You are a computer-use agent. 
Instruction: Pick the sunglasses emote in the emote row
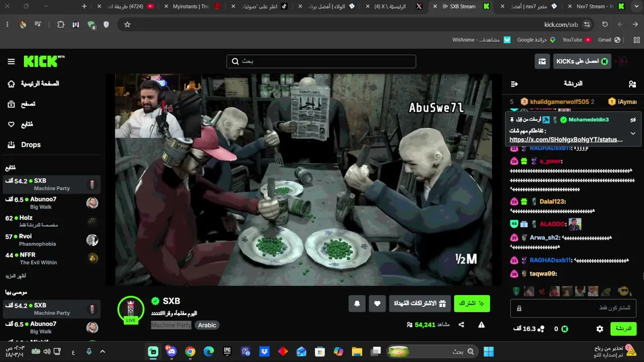point(624,291)
